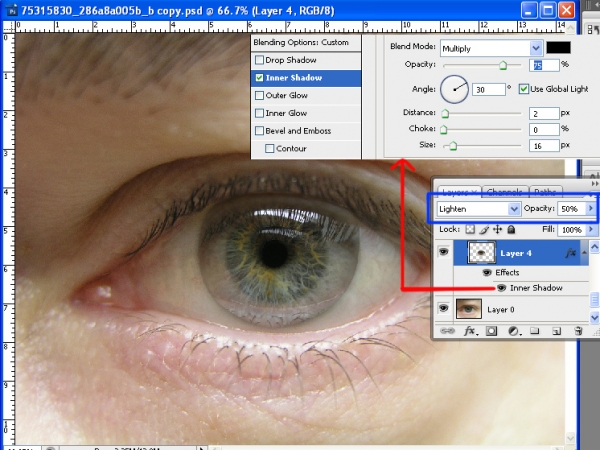The image size is (600, 450).
Task: Click the delete layer trash icon
Action: [578, 331]
